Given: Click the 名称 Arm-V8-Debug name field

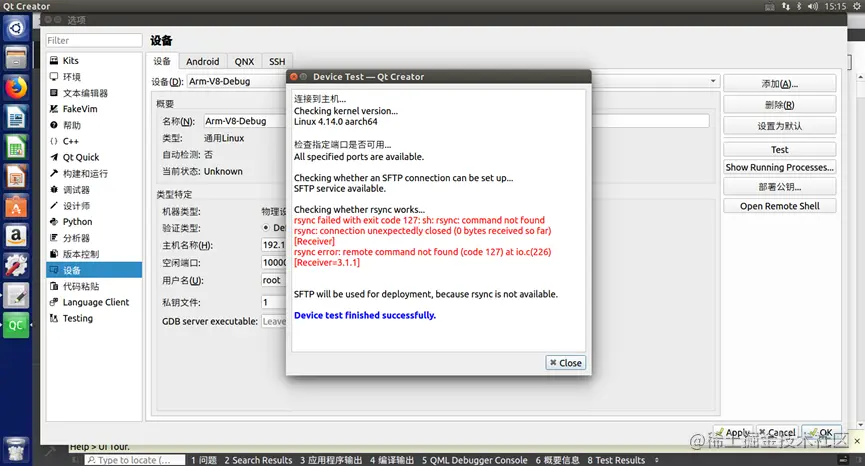Looking at the screenshot, I should (x=456, y=121).
